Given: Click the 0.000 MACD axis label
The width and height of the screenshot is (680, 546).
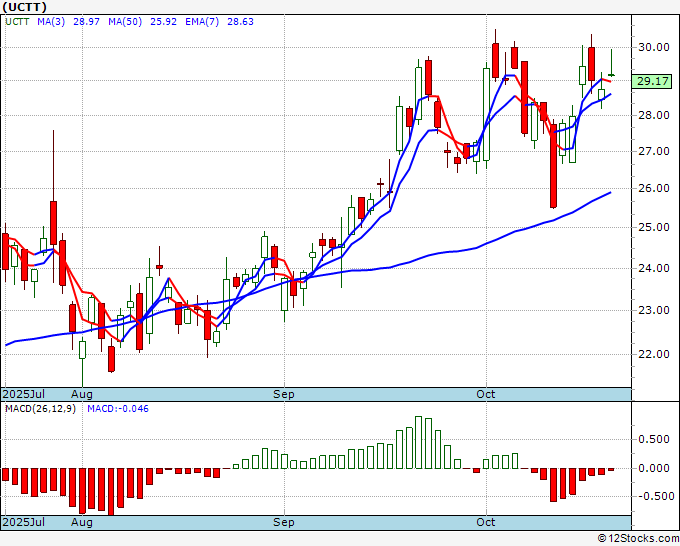Looking at the screenshot, I should (x=654, y=468).
